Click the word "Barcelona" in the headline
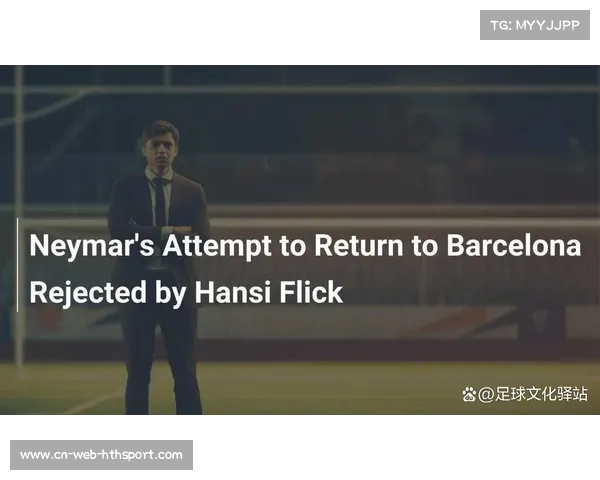 pos(514,245)
